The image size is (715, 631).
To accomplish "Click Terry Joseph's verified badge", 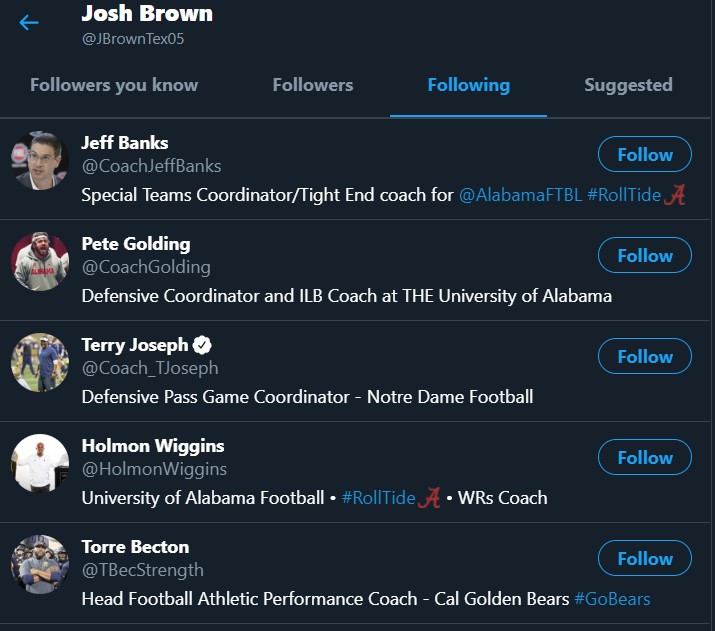I will [x=202, y=345].
